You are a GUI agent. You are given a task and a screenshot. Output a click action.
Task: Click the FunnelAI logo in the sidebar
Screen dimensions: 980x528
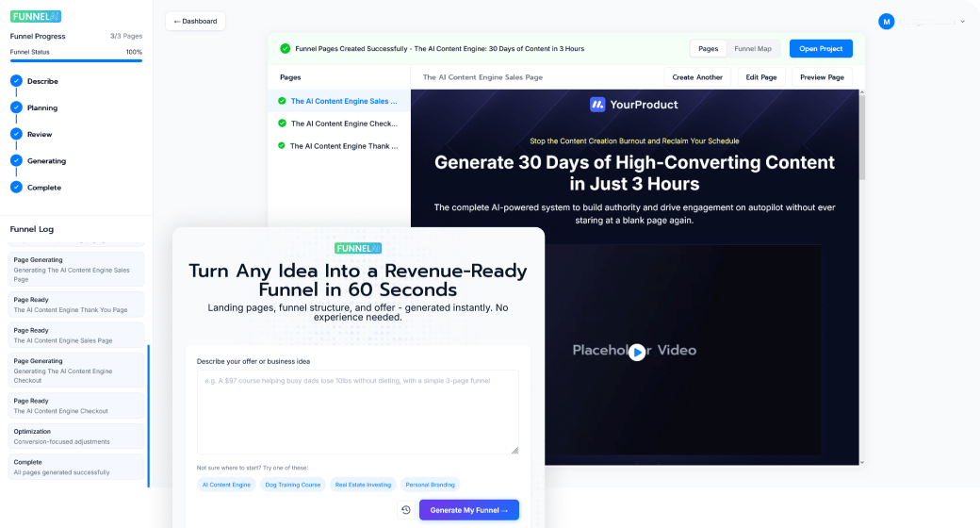pos(36,16)
